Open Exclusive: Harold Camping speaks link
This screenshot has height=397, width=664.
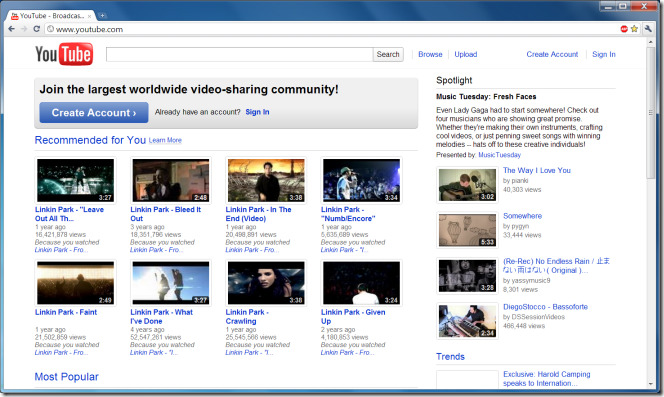click(x=547, y=379)
